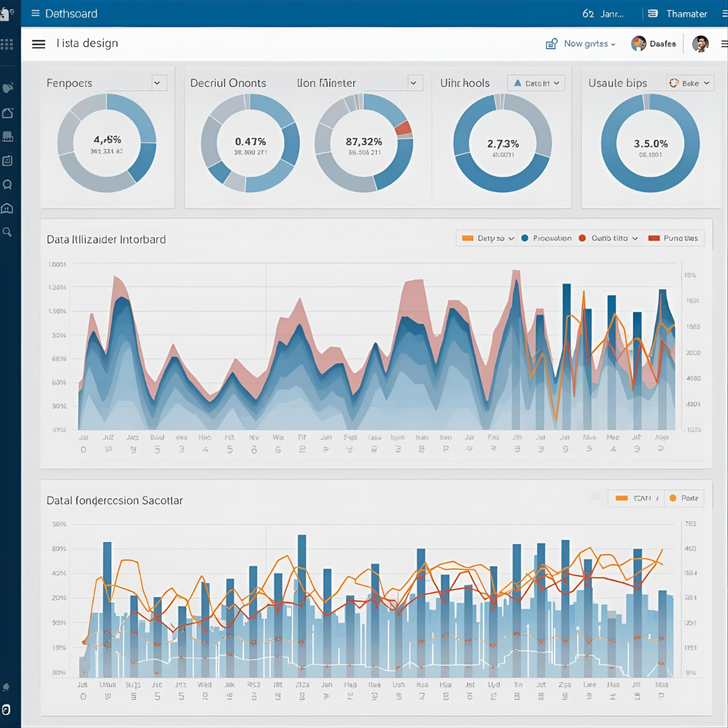Screen dimensions: 728x728
Task: Click the Thamater icon in top bar
Action: [652, 13]
